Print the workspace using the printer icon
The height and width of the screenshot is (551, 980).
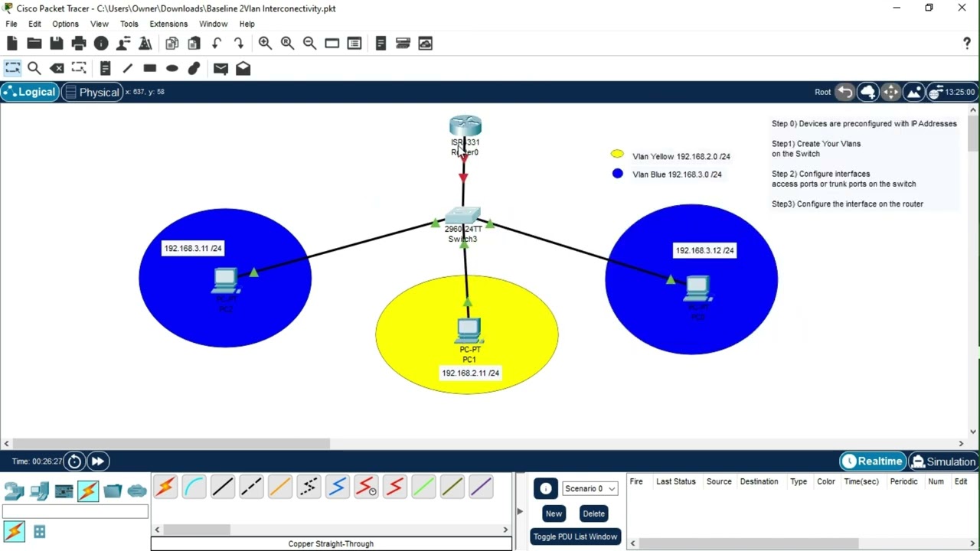tap(78, 44)
